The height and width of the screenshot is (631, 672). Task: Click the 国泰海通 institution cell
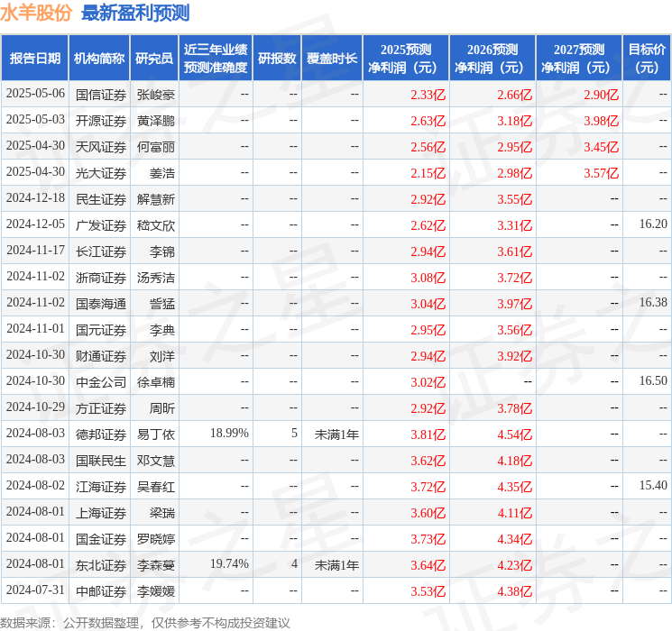pyautogui.click(x=101, y=304)
